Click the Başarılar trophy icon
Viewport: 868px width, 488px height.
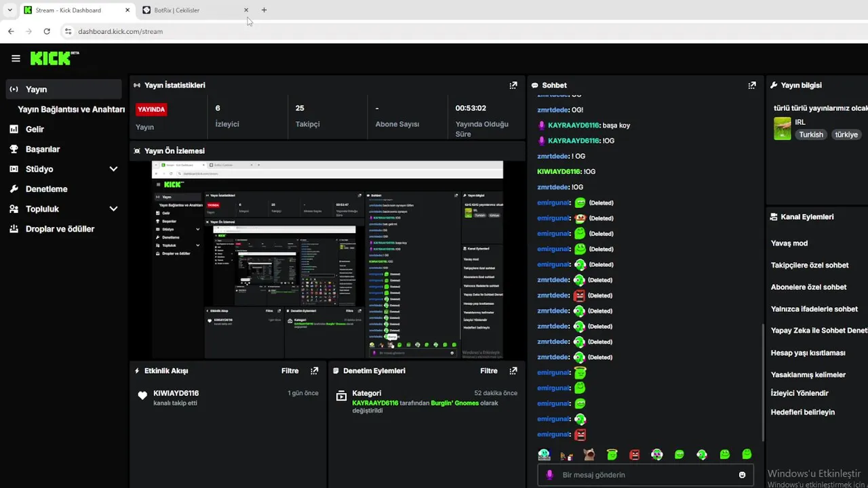tap(14, 149)
